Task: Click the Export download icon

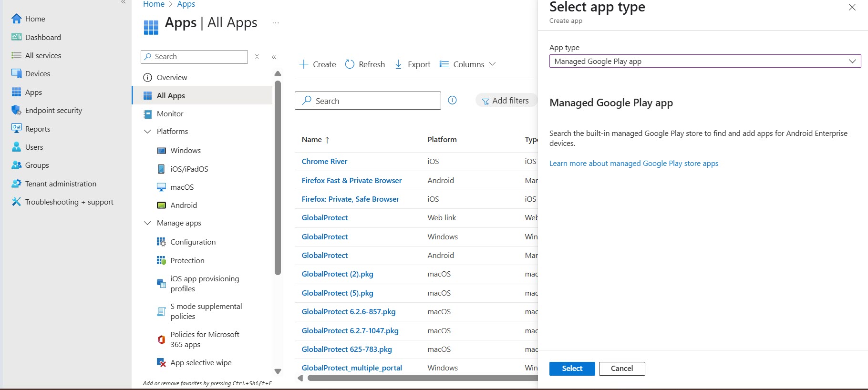Action: point(398,64)
